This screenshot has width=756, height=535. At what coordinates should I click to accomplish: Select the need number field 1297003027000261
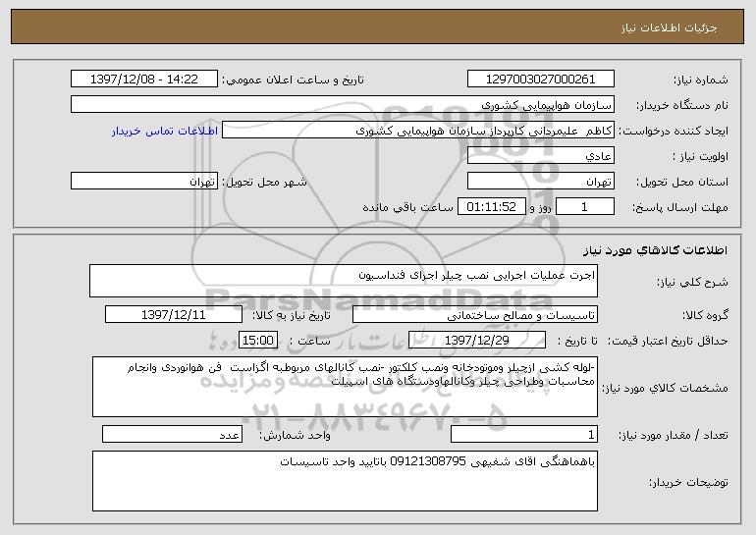540,80
